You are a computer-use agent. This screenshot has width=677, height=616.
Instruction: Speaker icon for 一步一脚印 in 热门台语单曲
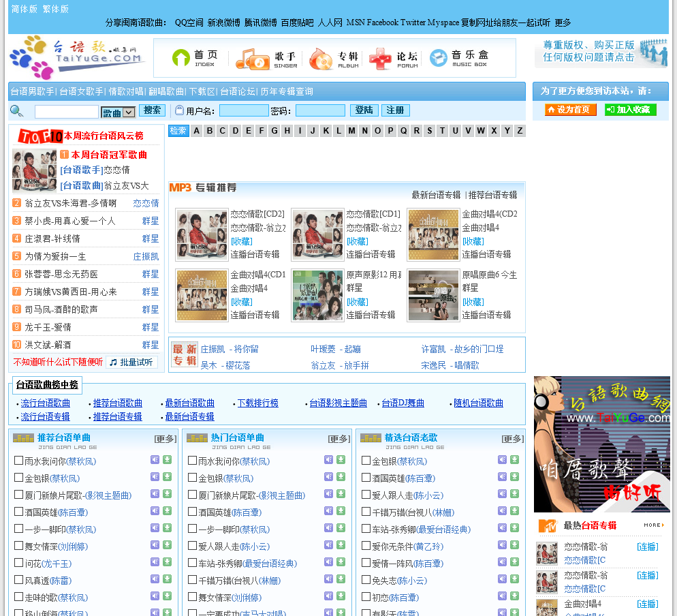tap(328, 528)
